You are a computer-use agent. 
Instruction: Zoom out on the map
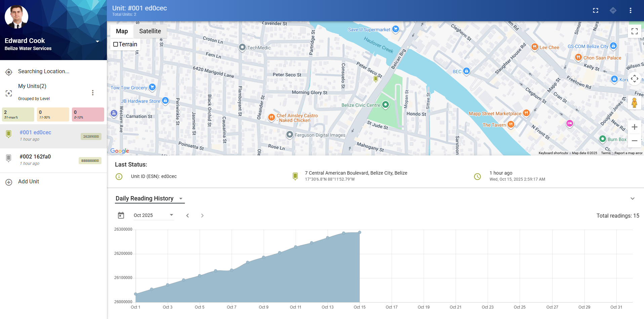click(634, 141)
